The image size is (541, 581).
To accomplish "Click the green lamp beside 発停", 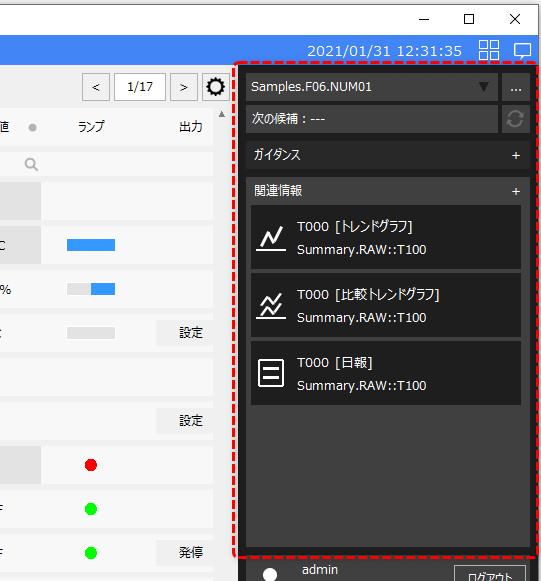I will point(91,553).
